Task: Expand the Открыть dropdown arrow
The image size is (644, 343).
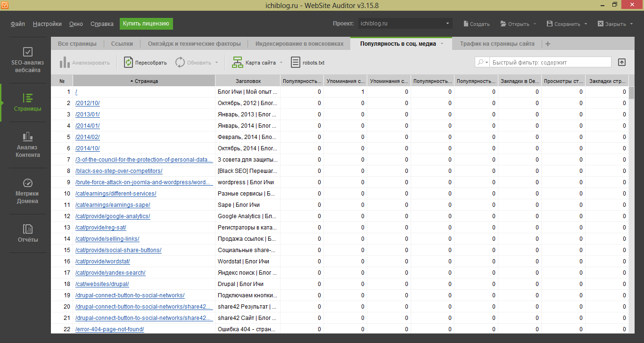Action: [535, 24]
